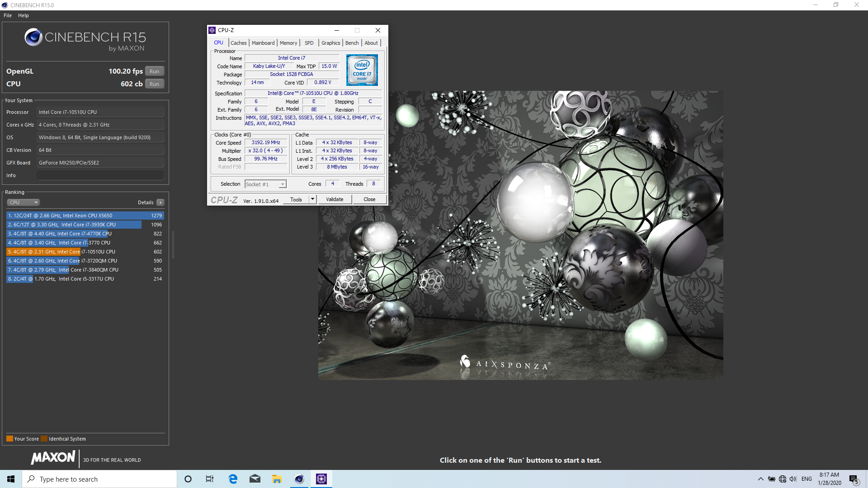
Task: Select highlighted i7-10510U ranking entry
Action: pyautogui.click(x=85, y=252)
